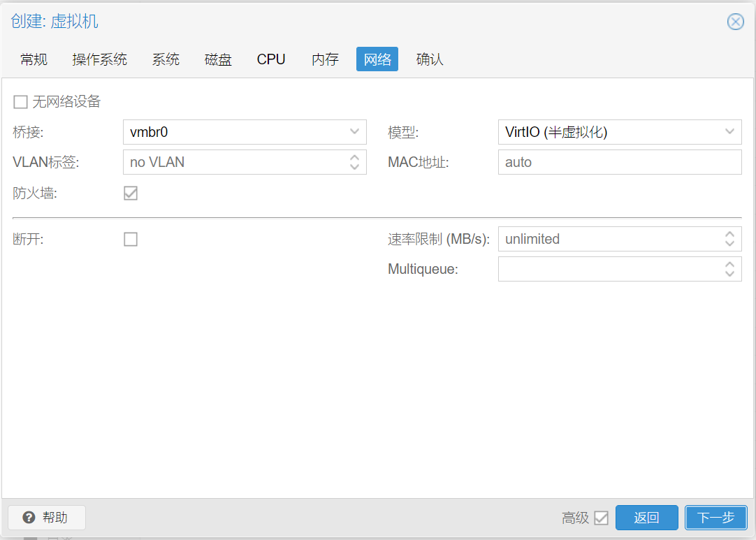Proceed with the 下一步 button
This screenshot has height=540, width=756.
click(x=715, y=518)
